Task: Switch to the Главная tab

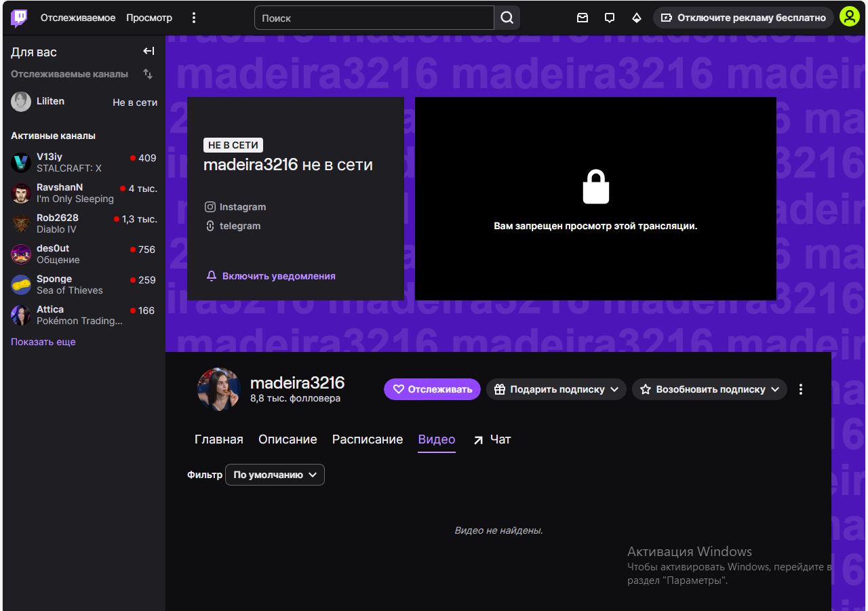Action: tap(219, 439)
